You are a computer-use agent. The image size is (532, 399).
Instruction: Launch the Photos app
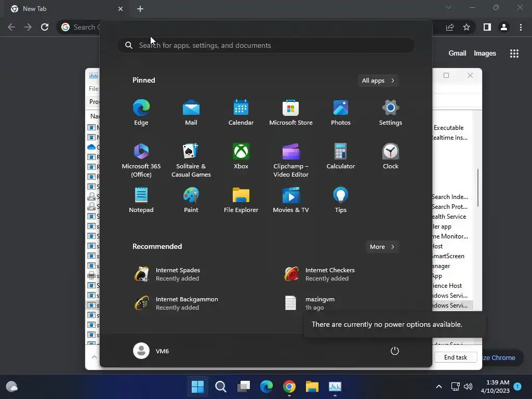pyautogui.click(x=341, y=113)
